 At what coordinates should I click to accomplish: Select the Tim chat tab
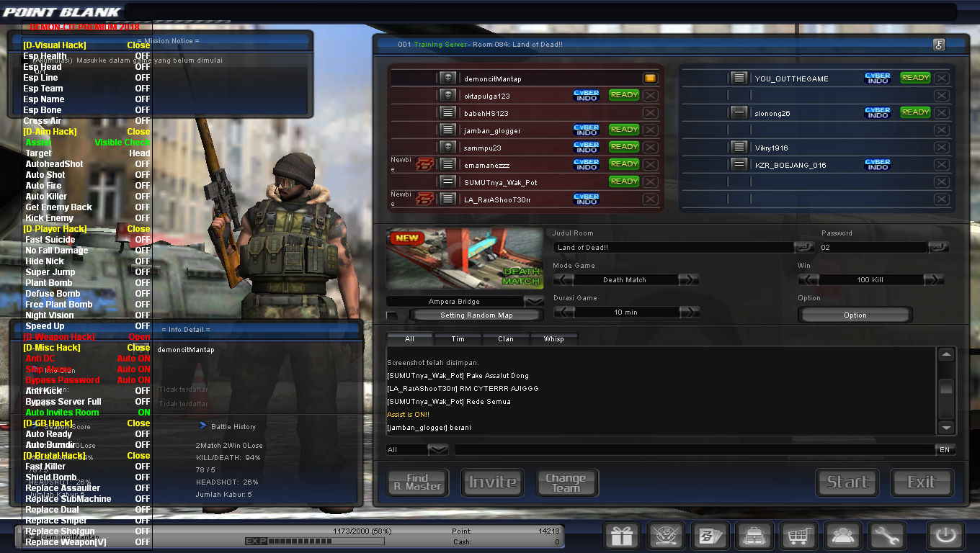[458, 338]
